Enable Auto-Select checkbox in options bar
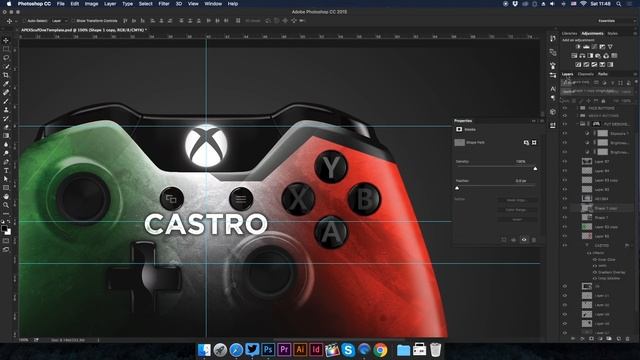The height and width of the screenshot is (360, 640). pyautogui.click(x=25, y=21)
